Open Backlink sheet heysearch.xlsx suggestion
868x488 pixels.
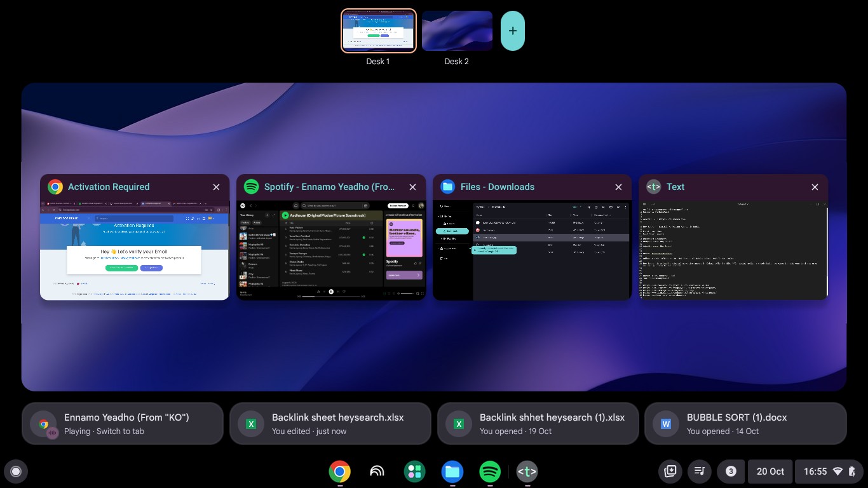[330, 423]
